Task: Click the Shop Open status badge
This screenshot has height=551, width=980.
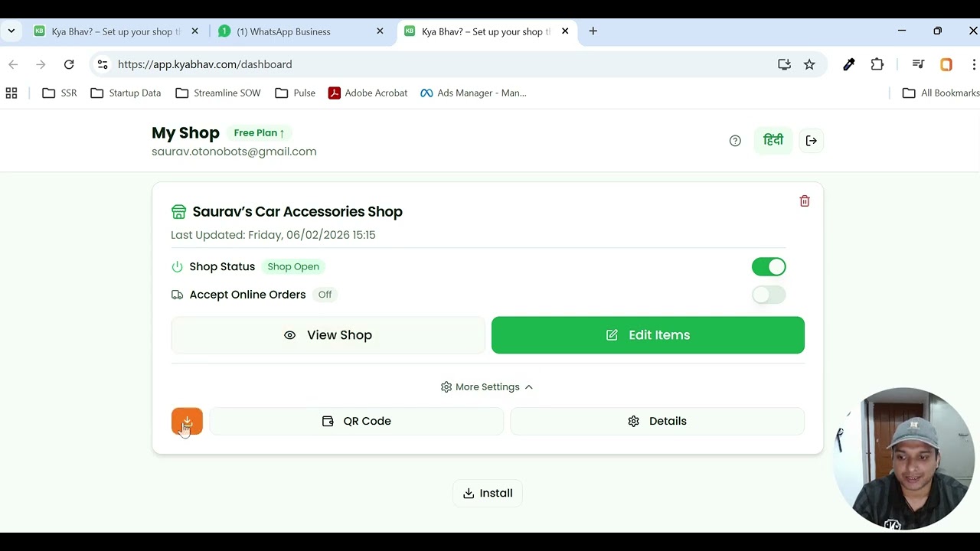Action: pos(293,266)
